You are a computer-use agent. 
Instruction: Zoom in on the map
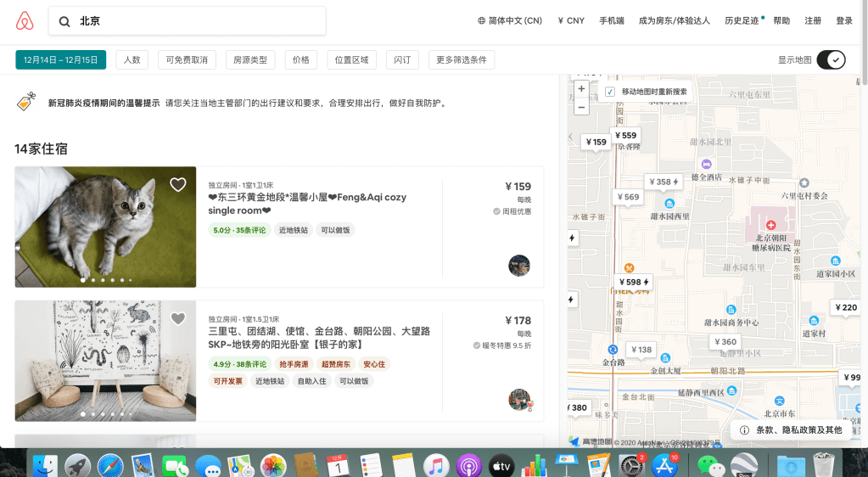[x=581, y=88]
